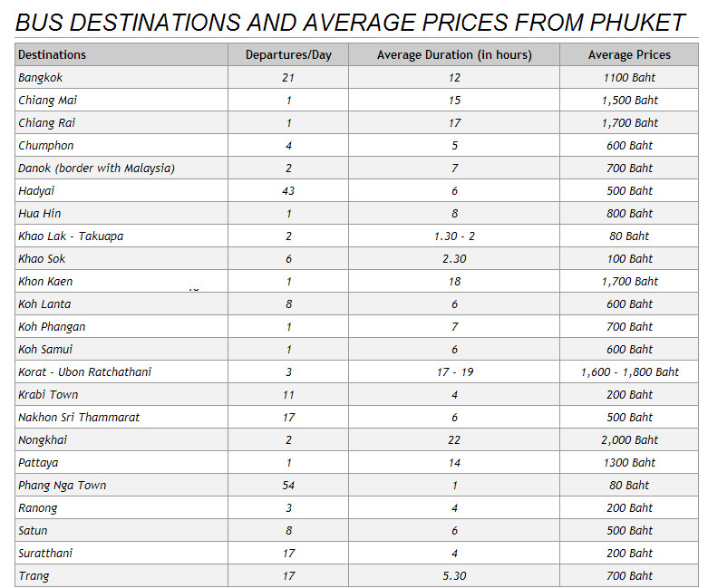Image resolution: width=708 pixels, height=588 pixels.
Task: Click the Departures/Day column header
Action: tap(288, 54)
